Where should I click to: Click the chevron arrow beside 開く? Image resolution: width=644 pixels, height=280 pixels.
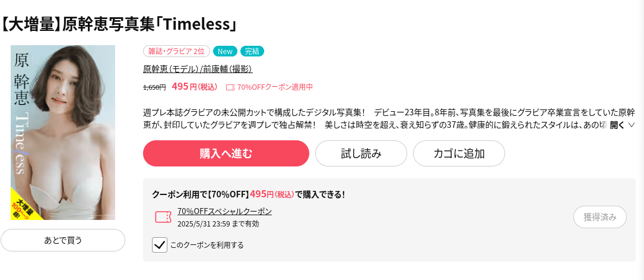click(x=632, y=125)
